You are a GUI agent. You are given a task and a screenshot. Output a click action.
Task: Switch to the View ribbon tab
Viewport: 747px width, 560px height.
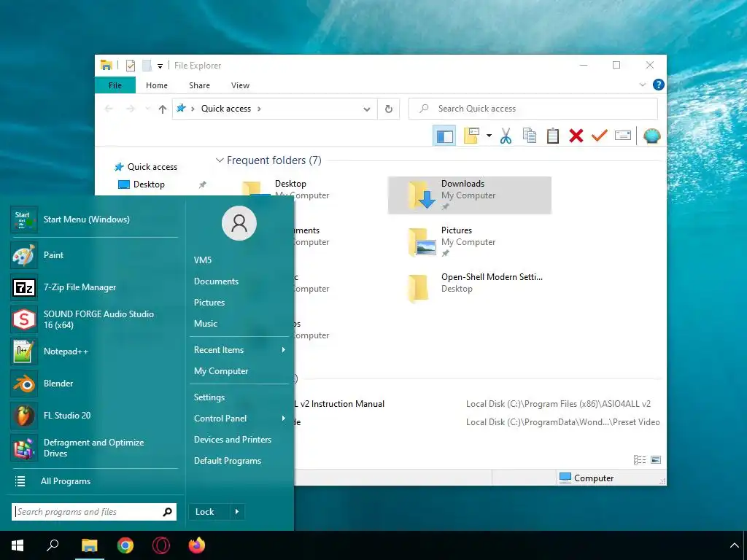240,85
